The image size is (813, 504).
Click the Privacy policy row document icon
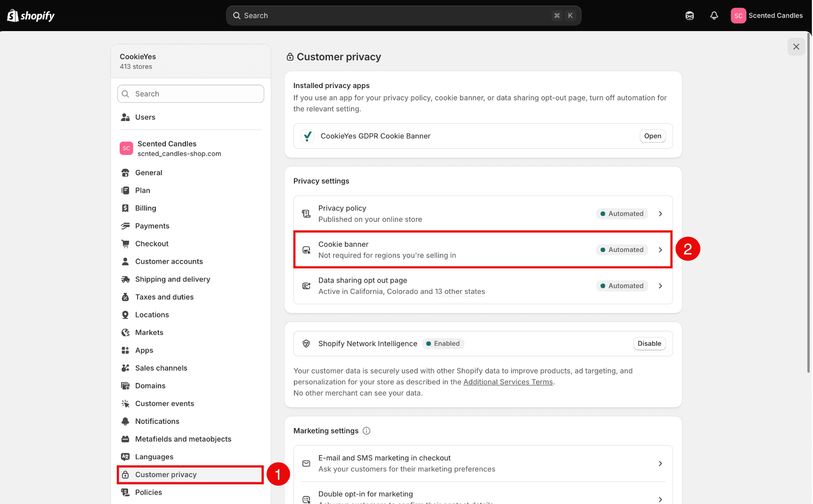tap(306, 214)
